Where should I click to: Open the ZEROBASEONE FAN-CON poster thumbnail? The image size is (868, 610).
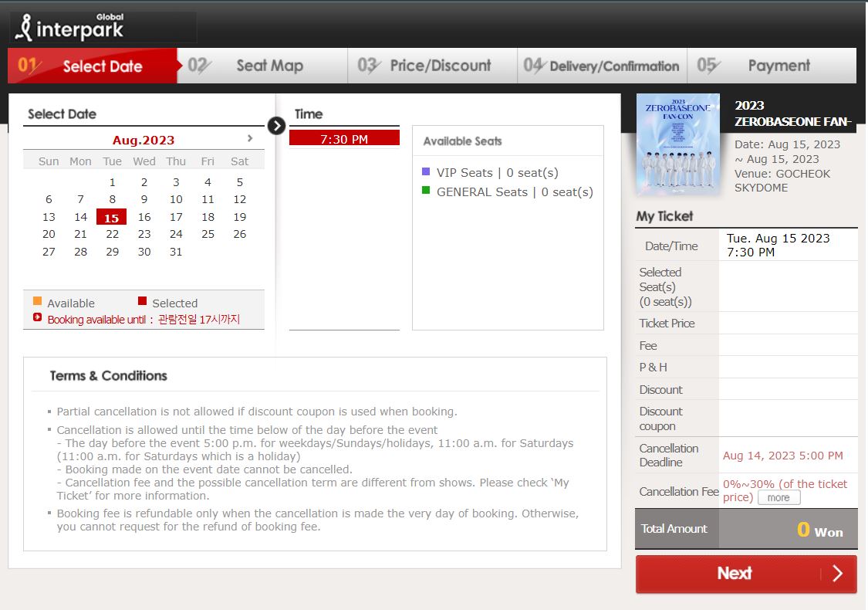point(678,144)
